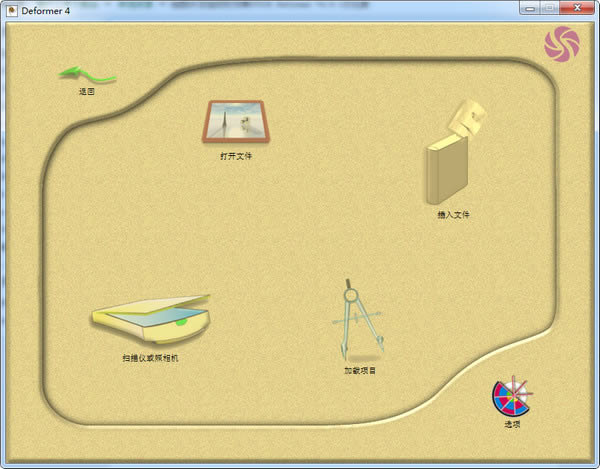
Task: Open options via the dartboard icon
Action: click(513, 397)
